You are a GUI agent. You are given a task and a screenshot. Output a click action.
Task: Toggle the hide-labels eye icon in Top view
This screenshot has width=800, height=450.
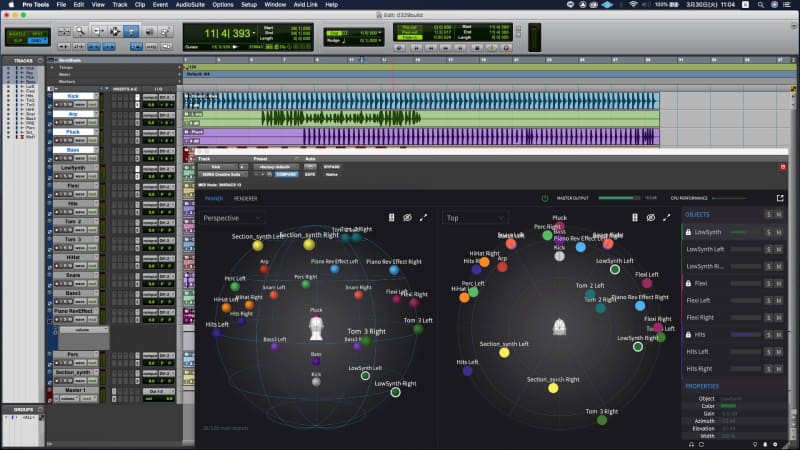651,218
